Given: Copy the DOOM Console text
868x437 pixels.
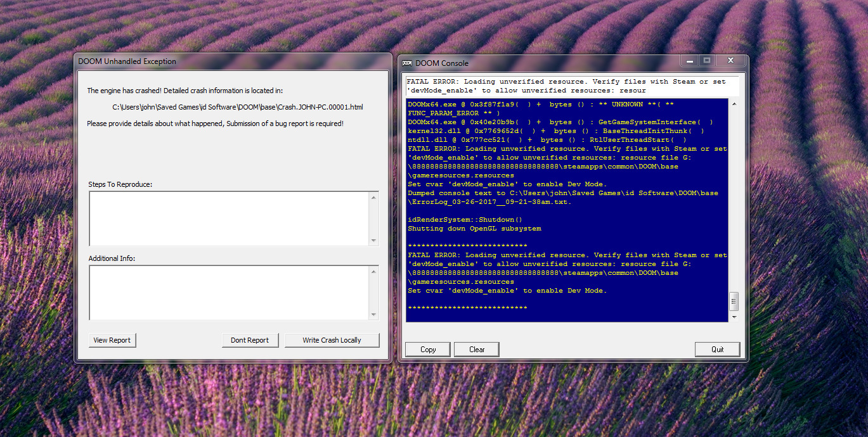Looking at the screenshot, I should point(428,349).
